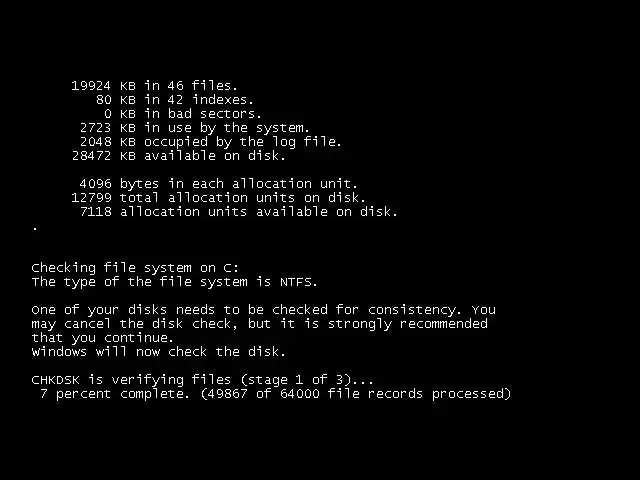Click the '0 KB in bad sectors' line
Screen dimensions: 640x480
(x=182, y=113)
